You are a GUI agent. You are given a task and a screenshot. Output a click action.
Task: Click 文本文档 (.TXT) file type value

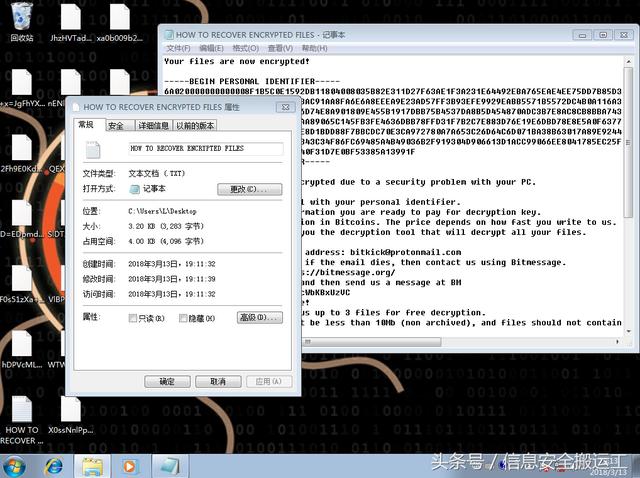157,173
